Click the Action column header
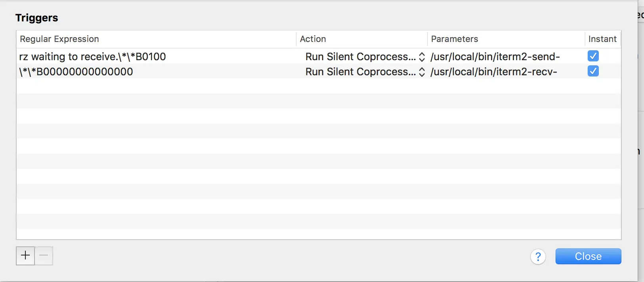644x282 pixels. tap(313, 39)
